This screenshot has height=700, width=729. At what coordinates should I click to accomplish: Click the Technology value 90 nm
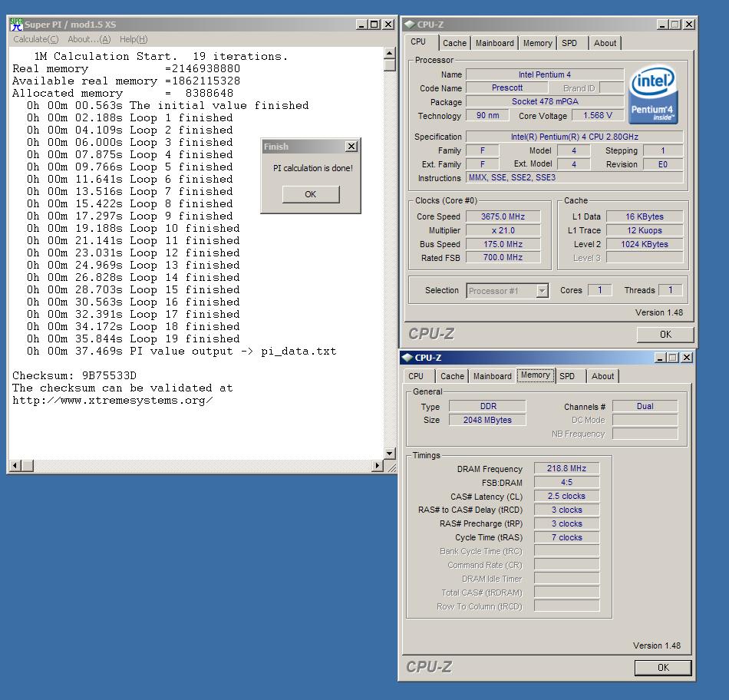(x=487, y=115)
